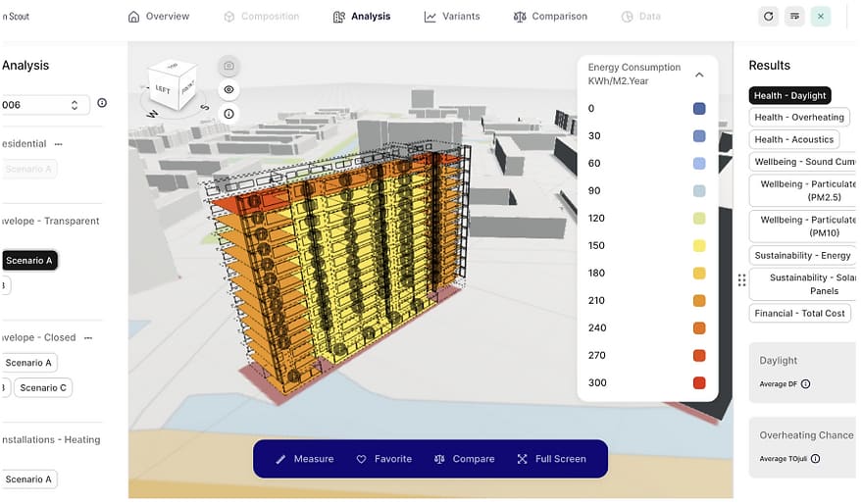Click the info icon next to Average DF
The width and height of the screenshot is (861, 504).
tap(805, 384)
